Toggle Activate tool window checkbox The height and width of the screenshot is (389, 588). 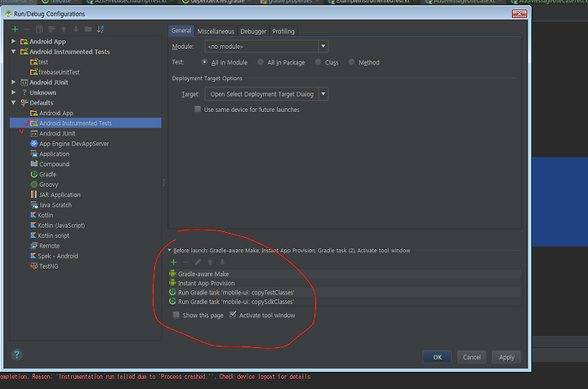(x=233, y=315)
